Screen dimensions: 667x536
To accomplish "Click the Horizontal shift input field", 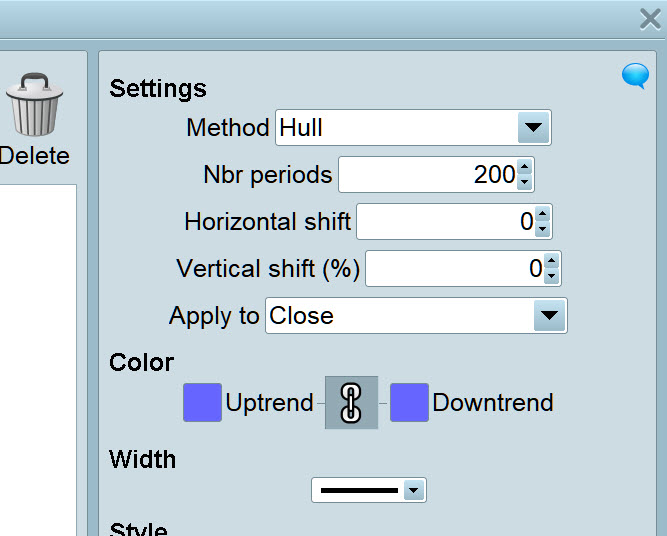I will 443,222.
